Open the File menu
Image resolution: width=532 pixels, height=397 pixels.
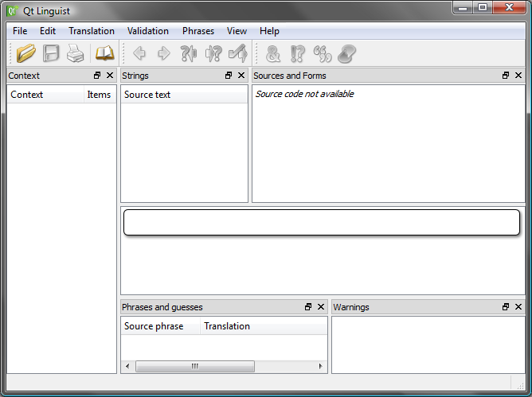tap(20, 31)
